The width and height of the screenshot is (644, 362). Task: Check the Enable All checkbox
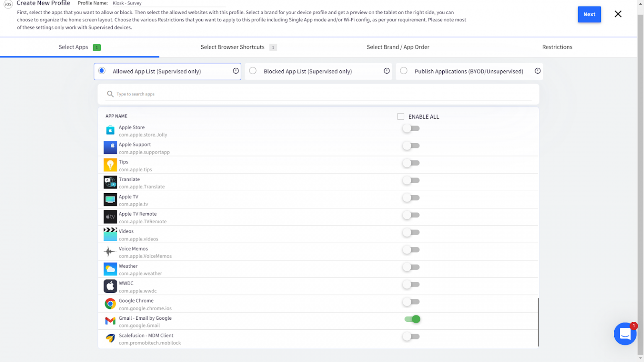[x=401, y=116]
